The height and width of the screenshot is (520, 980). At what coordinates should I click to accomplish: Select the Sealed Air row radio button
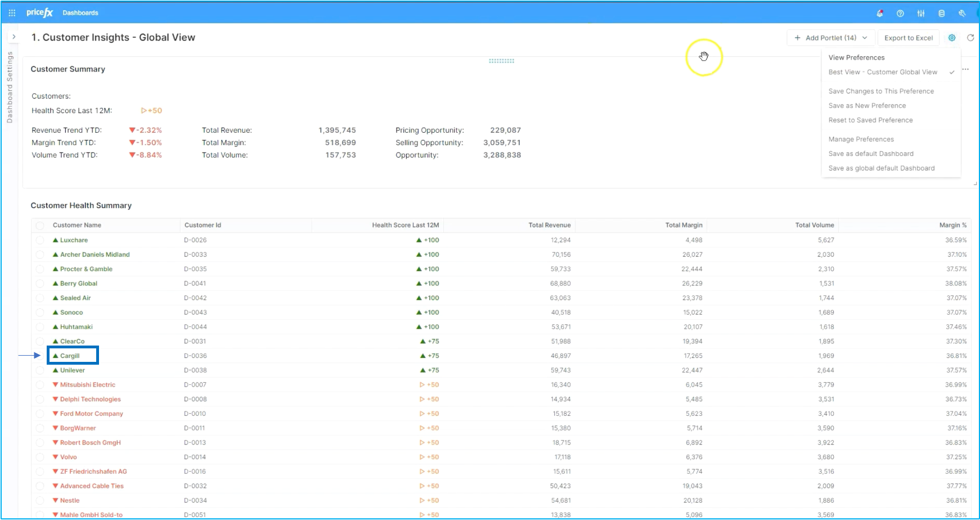pyautogui.click(x=40, y=298)
